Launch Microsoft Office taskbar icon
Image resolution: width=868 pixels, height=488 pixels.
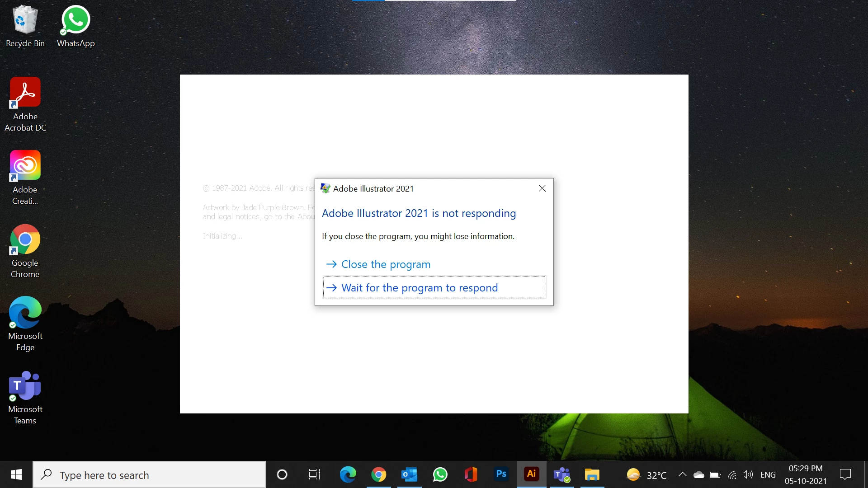(x=471, y=474)
